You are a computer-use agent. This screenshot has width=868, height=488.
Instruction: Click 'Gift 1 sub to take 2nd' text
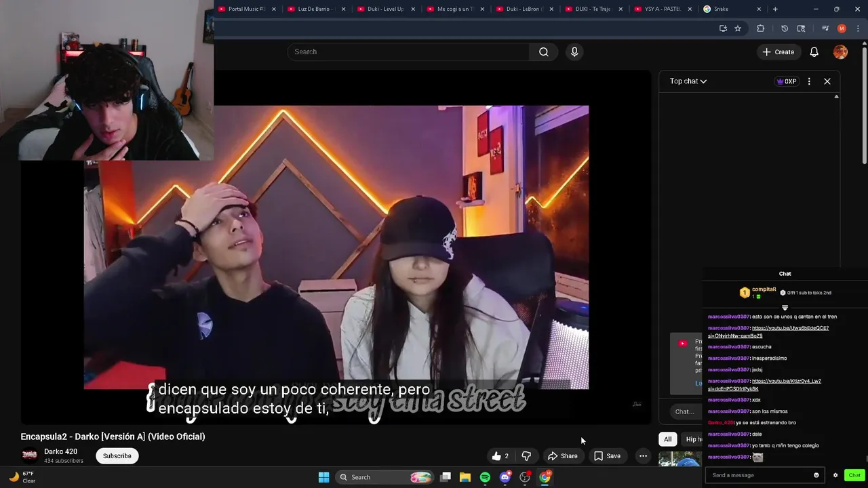[x=809, y=293]
